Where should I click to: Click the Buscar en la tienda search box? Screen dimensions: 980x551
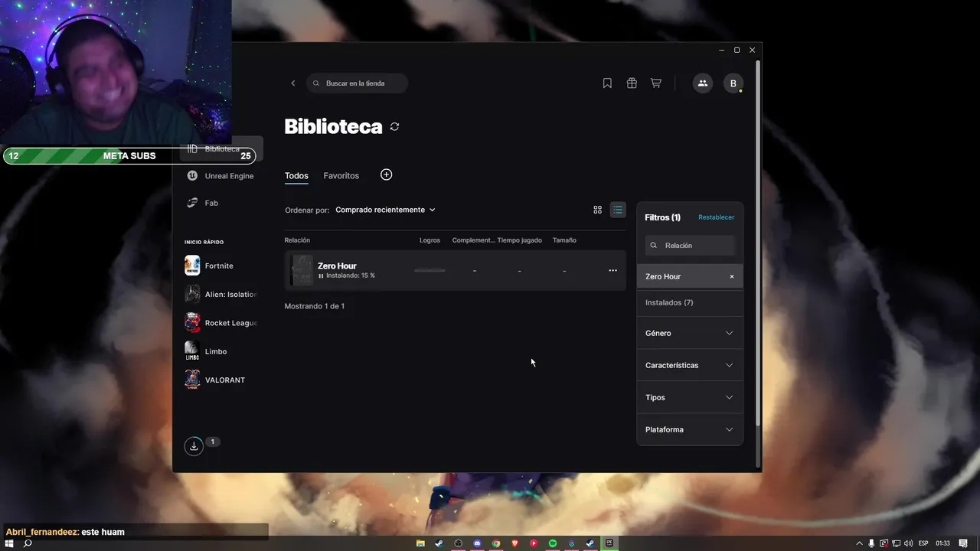[x=358, y=83]
